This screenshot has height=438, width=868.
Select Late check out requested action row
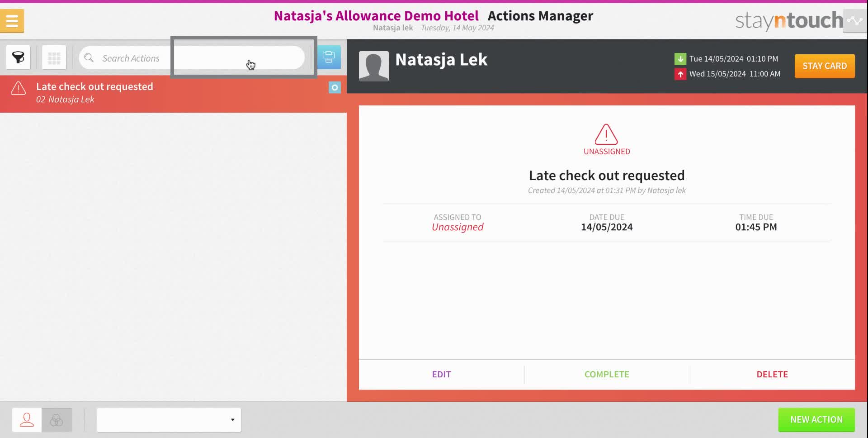(x=173, y=93)
